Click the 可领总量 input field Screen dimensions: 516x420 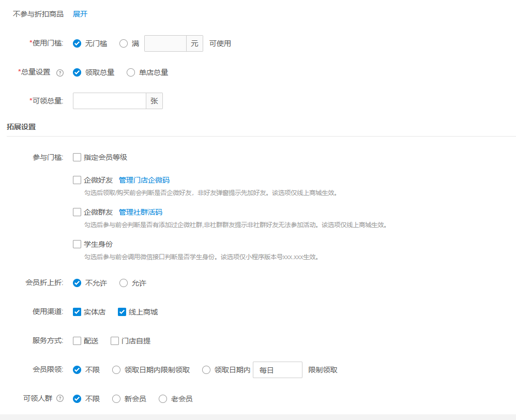point(109,100)
